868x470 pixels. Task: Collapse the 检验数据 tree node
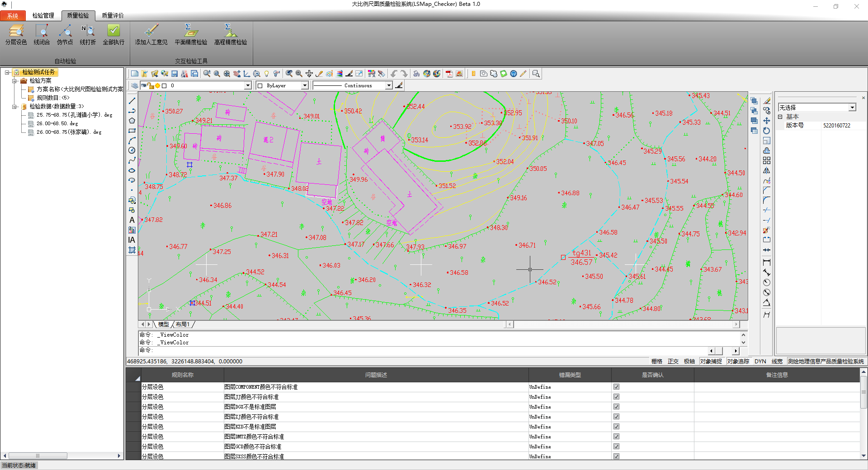pyautogui.click(x=14, y=107)
